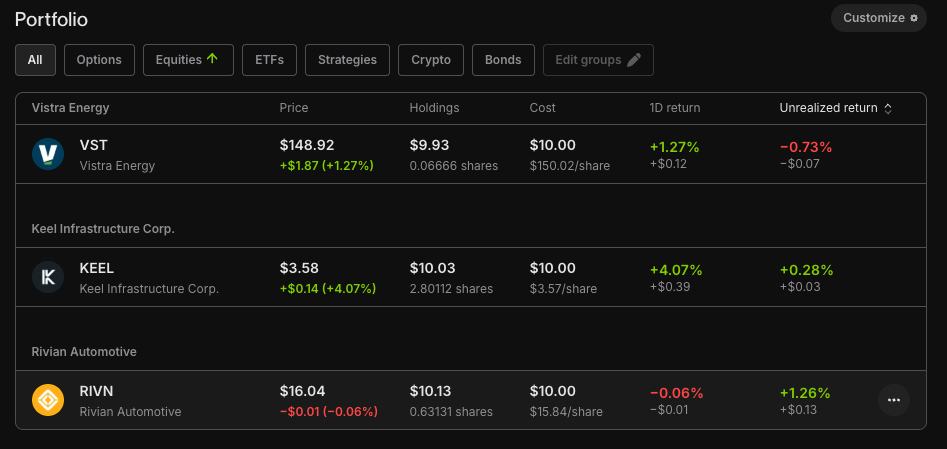
Task: Toggle sort arrows next to Unrealized return
Action: [888, 108]
